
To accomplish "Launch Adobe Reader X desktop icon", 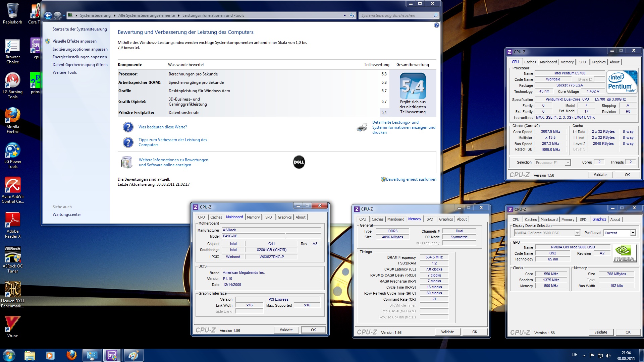I will click(12, 225).
